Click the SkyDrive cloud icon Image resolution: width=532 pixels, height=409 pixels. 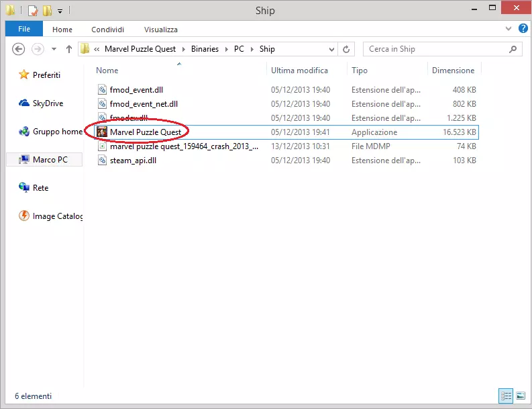23,103
